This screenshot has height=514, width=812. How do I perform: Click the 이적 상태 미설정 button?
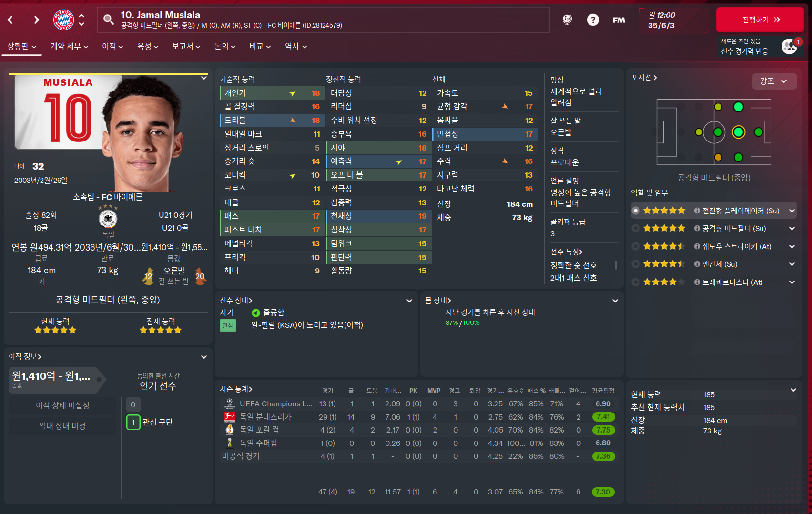click(x=62, y=405)
